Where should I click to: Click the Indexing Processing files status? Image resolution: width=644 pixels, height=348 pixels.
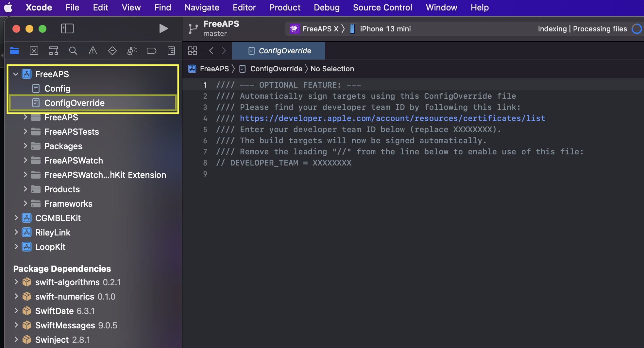point(582,29)
